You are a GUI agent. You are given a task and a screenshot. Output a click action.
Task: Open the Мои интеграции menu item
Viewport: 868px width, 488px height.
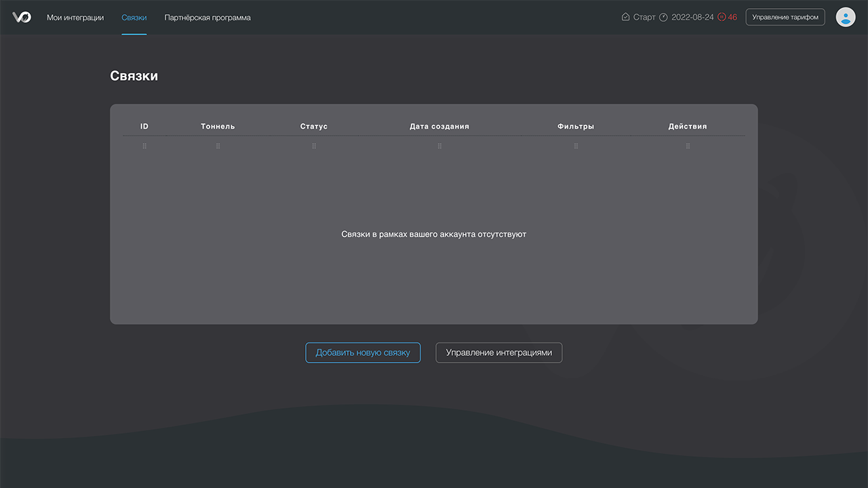pyautogui.click(x=75, y=18)
